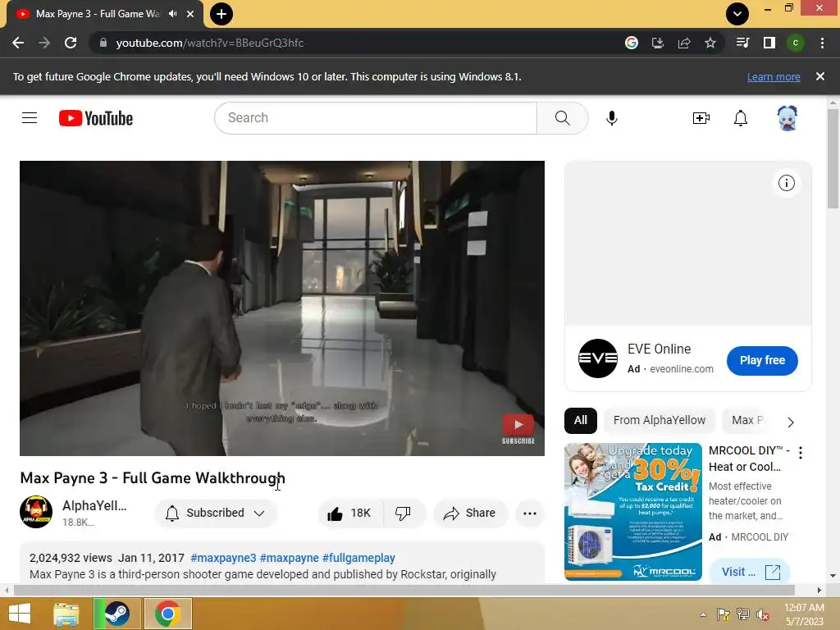The width and height of the screenshot is (840, 630).
Task: Click the Visit button on the MRCOOL ad
Action: coord(750,572)
